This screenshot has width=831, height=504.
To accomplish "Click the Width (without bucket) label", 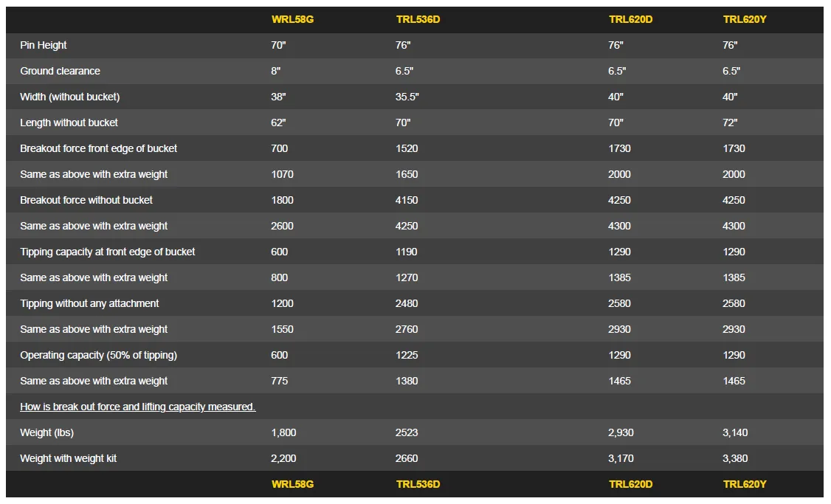I will 70,97.
